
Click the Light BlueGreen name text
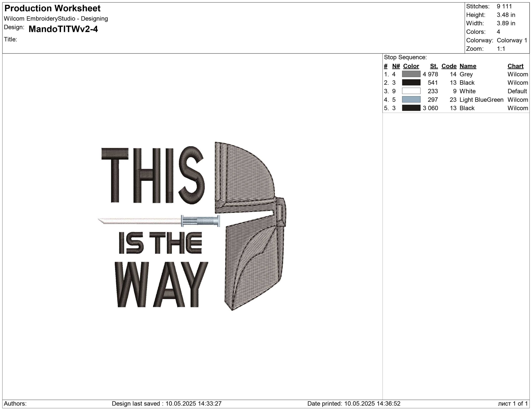[x=481, y=99]
